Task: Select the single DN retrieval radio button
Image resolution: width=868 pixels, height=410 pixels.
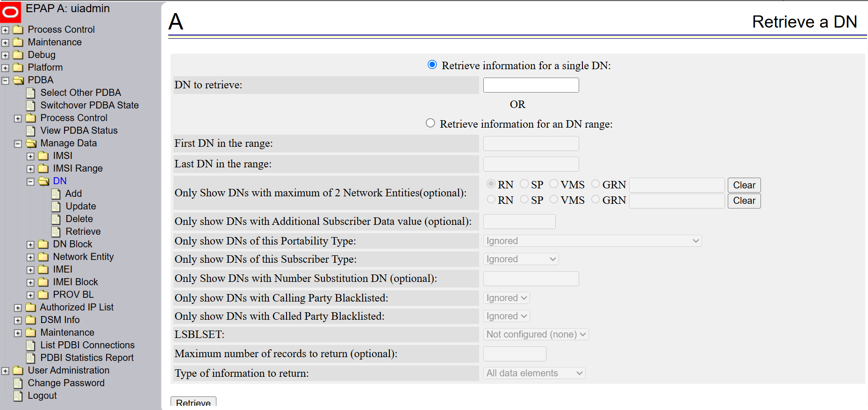Action: coord(432,65)
